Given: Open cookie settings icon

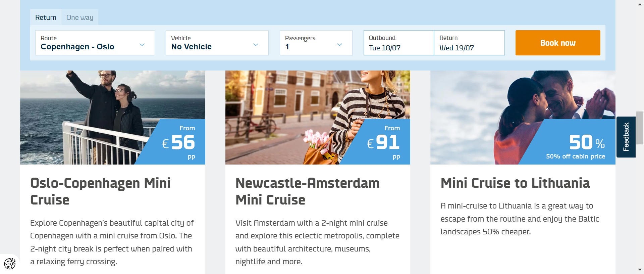Looking at the screenshot, I should click(x=10, y=263).
